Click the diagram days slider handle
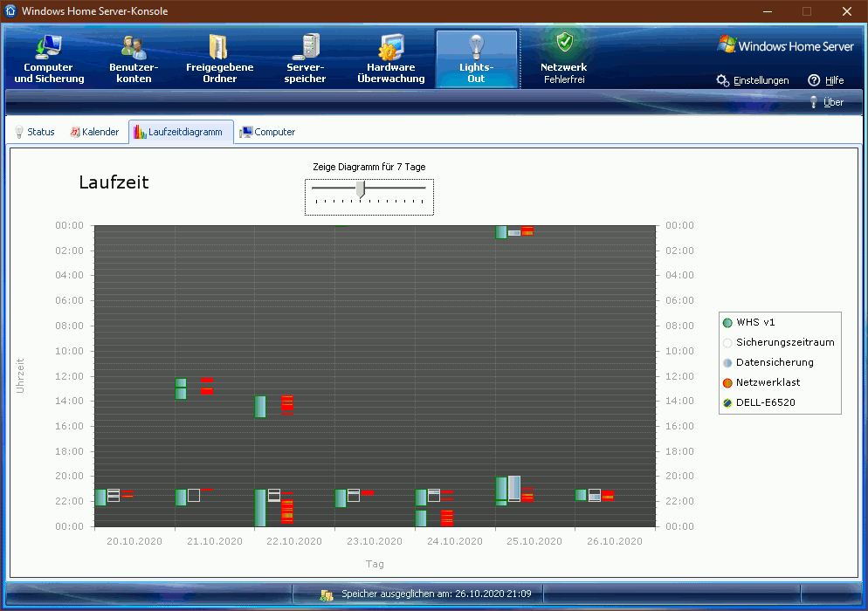Screen dimensions: 868x611 click(360, 189)
